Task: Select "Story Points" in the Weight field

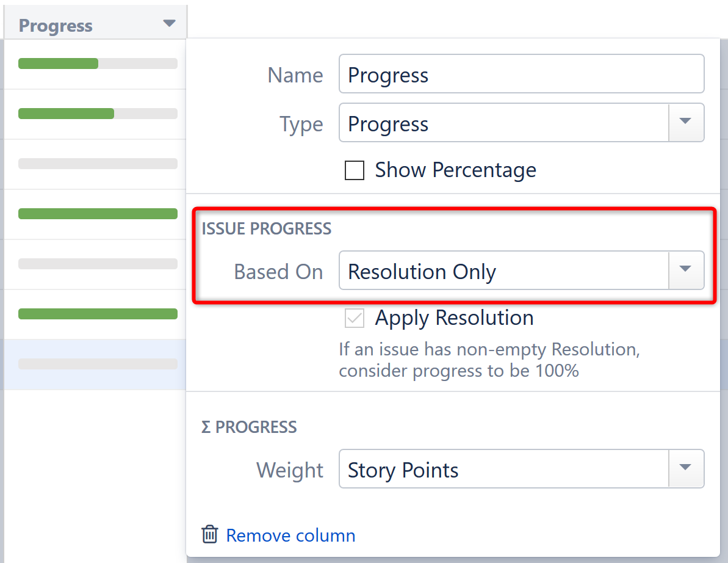Action: point(403,470)
